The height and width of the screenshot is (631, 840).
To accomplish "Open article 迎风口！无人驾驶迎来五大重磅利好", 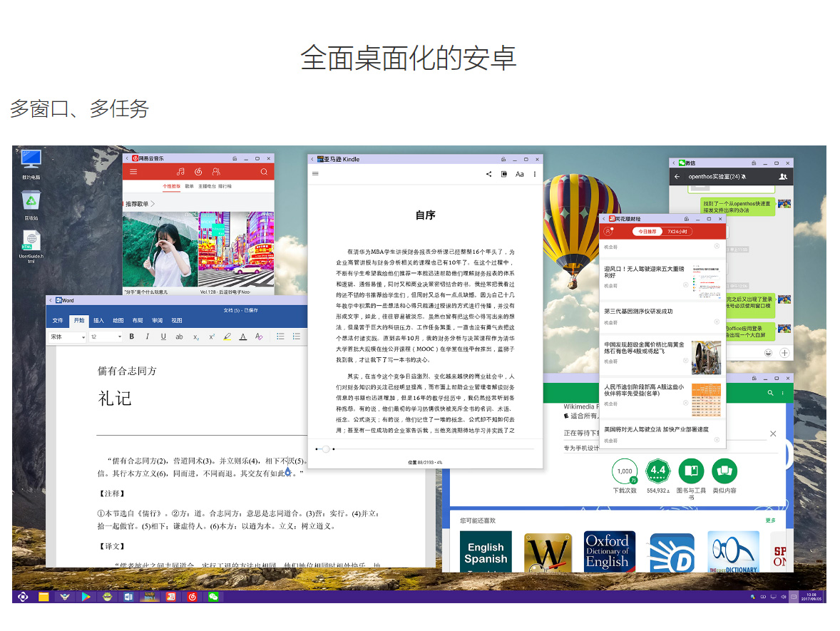I will [x=645, y=272].
